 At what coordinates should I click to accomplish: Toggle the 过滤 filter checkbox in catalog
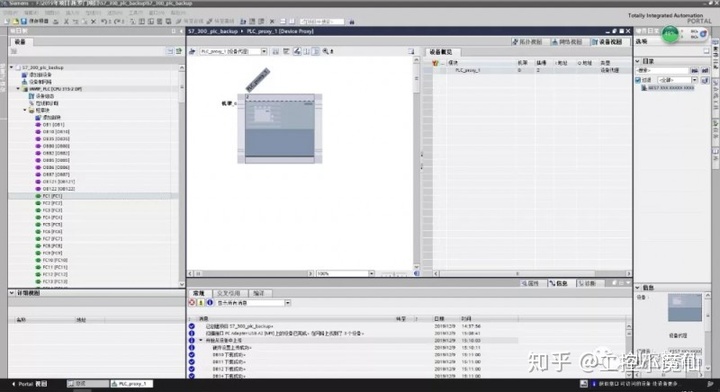click(638, 80)
